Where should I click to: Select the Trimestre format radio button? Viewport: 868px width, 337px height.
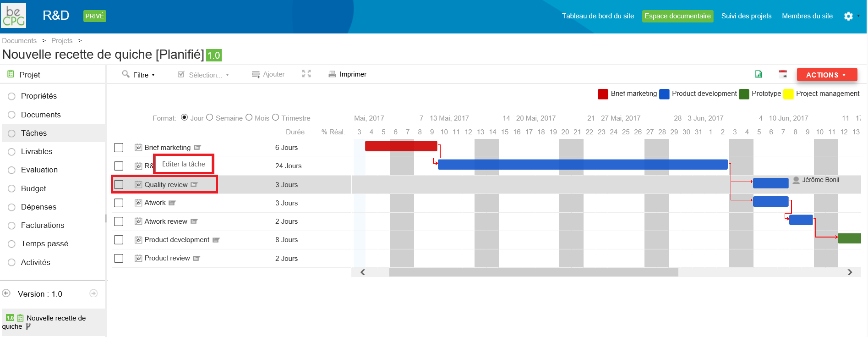click(x=276, y=117)
